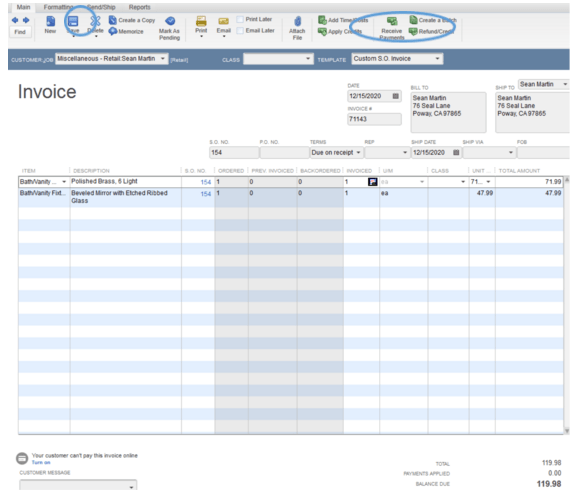
Task: Click the Turn on online payment link
Action: 41,462
